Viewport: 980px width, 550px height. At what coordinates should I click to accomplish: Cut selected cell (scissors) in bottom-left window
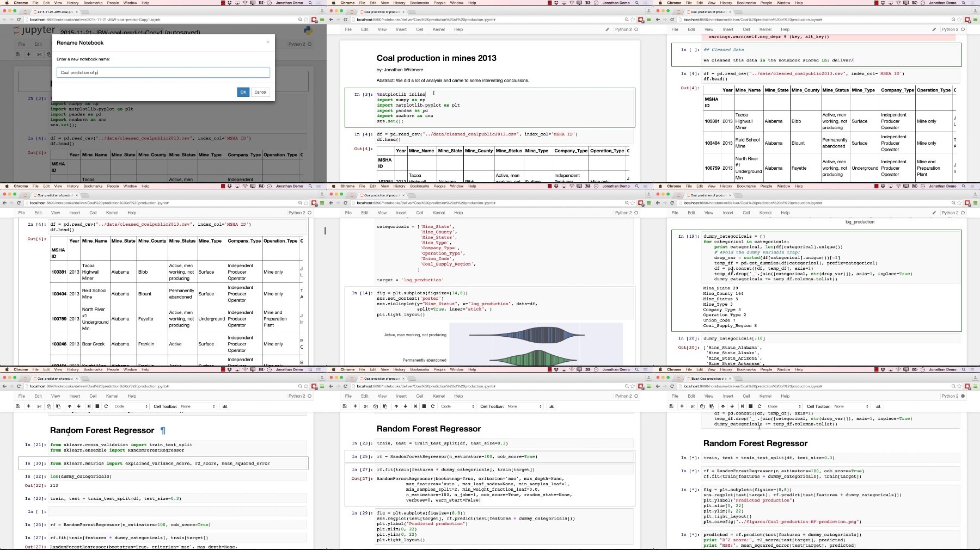(39, 406)
